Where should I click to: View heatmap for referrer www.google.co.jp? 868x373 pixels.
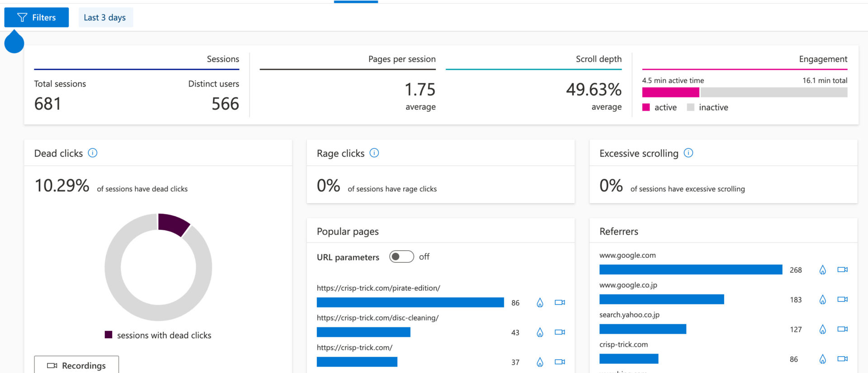(x=823, y=299)
